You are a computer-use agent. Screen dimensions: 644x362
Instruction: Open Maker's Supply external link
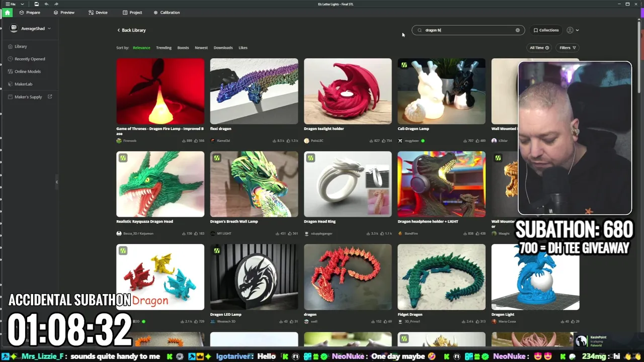30,97
